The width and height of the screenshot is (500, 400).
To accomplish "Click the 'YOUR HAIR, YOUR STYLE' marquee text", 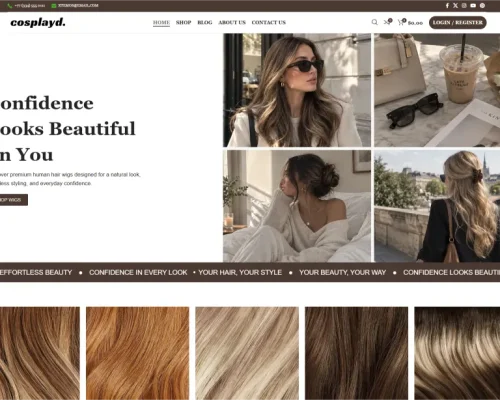I will 240,272.
